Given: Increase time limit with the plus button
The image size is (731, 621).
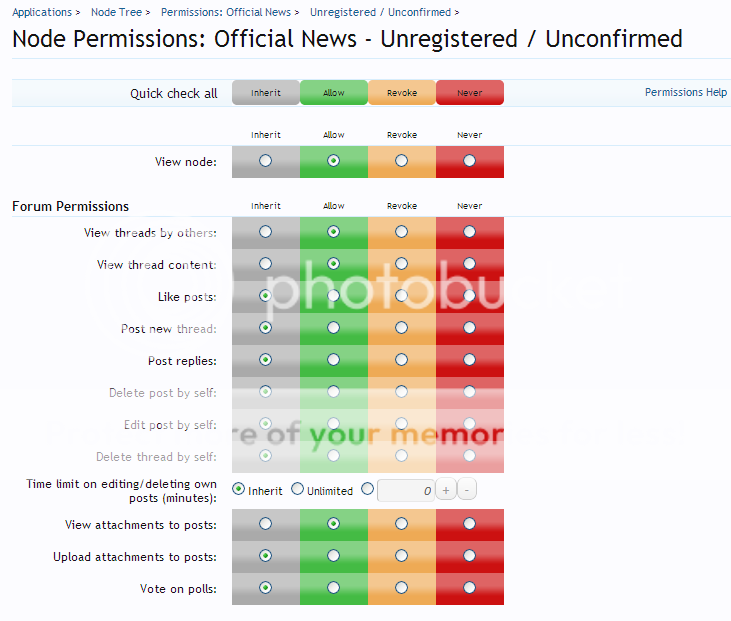Looking at the screenshot, I should click(445, 490).
